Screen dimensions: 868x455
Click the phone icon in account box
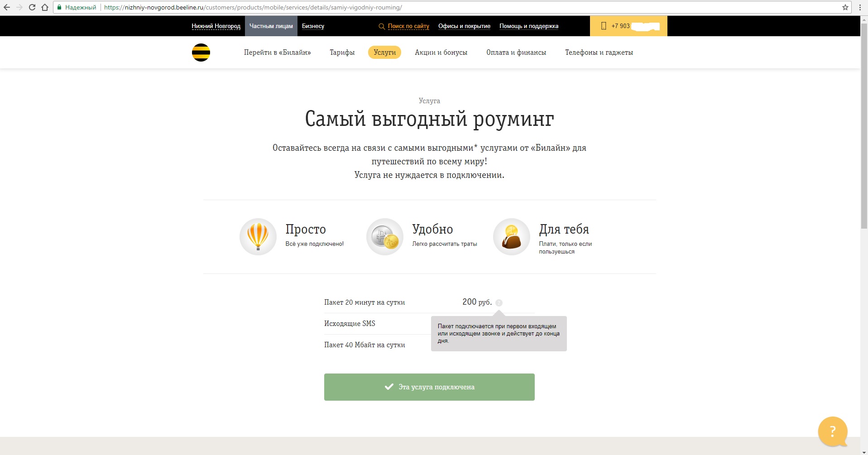click(604, 26)
